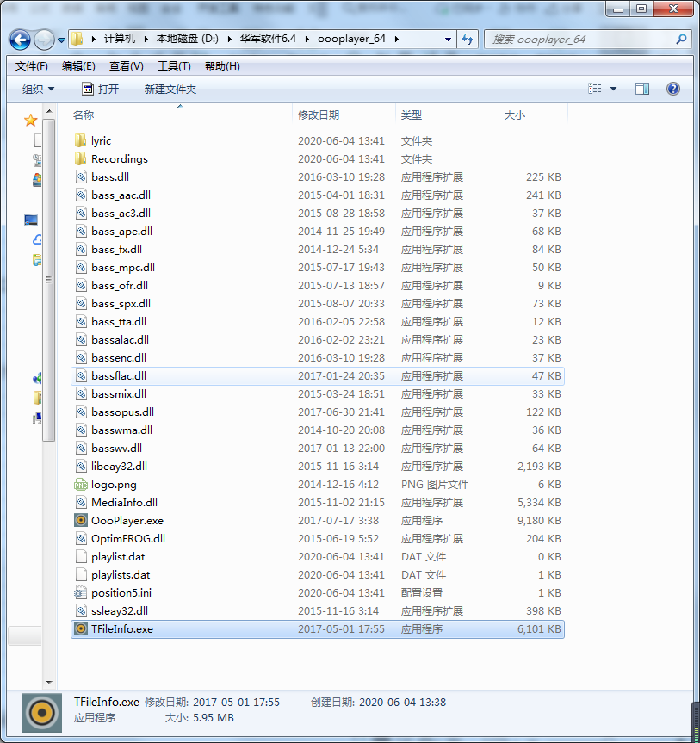Select the OooPlayer.exe application icon
The image size is (700, 743).
pos(81,520)
